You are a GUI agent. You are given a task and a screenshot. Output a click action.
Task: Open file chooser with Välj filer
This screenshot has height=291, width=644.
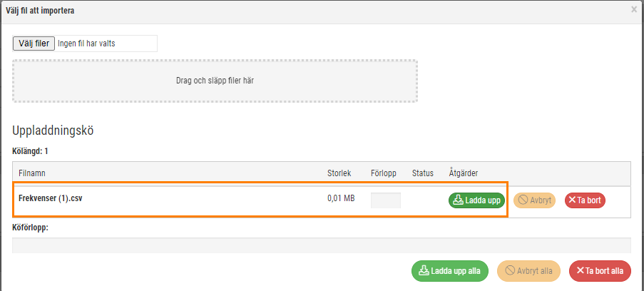coord(34,44)
